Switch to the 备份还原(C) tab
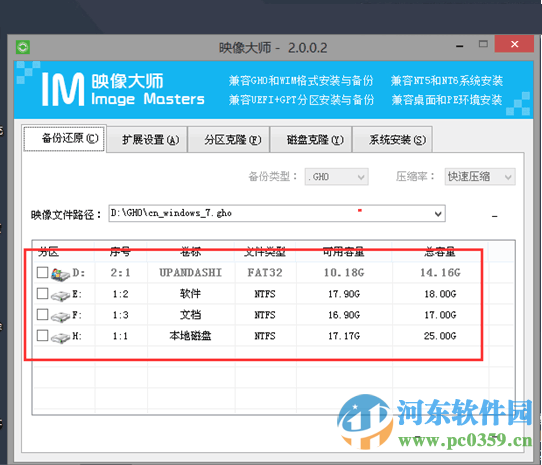This screenshot has height=465, width=542. pyautogui.click(x=64, y=138)
